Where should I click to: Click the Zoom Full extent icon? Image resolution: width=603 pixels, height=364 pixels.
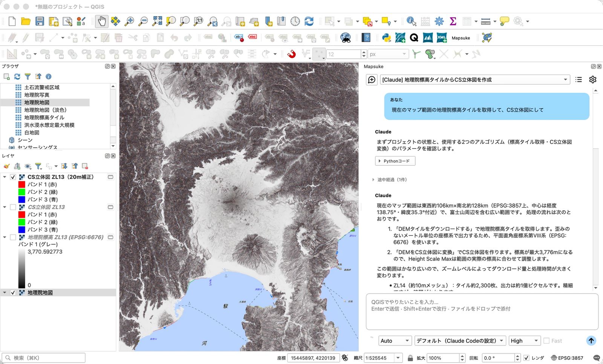(x=157, y=21)
